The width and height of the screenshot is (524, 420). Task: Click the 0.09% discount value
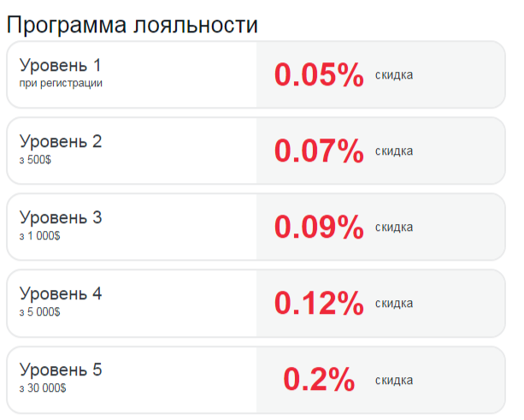click(x=319, y=227)
